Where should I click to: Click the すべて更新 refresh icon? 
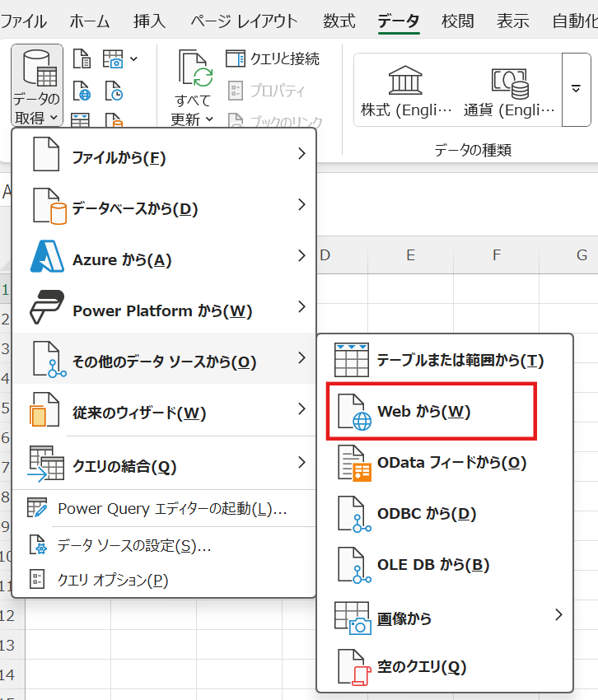195,68
